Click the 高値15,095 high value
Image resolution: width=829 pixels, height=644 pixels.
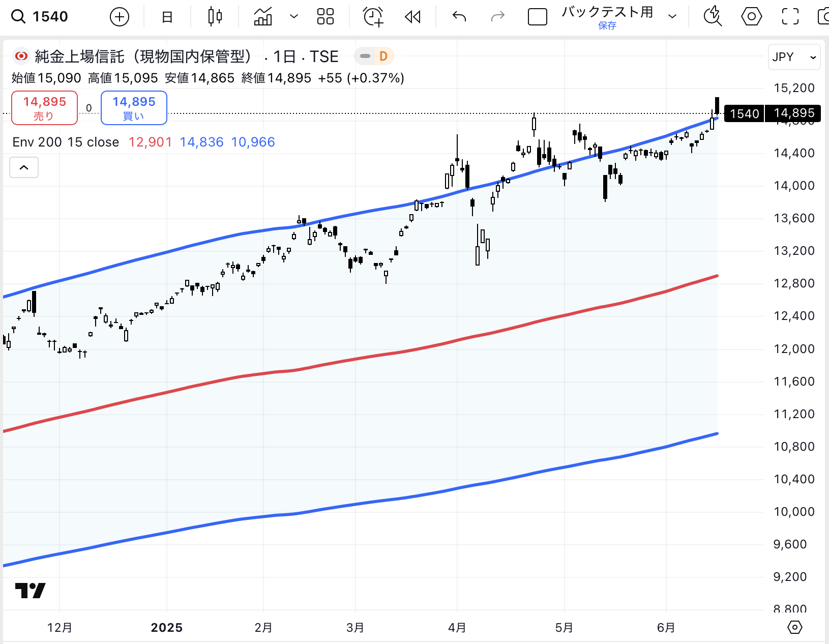tap(123, 78)
